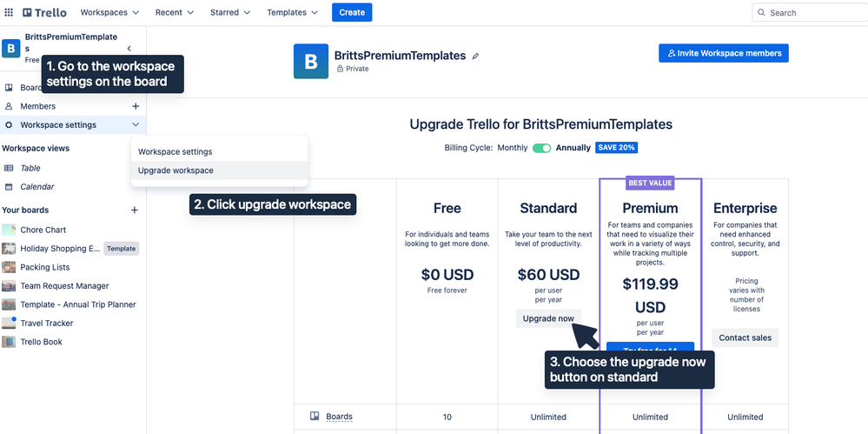Toggle the billing cycle switch
The image size is (868, 434).
pyautogui.click(x=541, y=148)
